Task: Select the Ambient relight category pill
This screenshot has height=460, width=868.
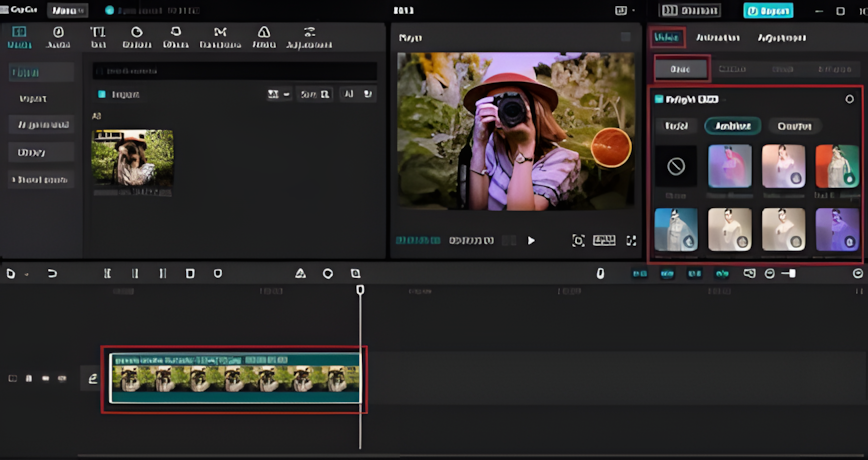Action: 732,126
